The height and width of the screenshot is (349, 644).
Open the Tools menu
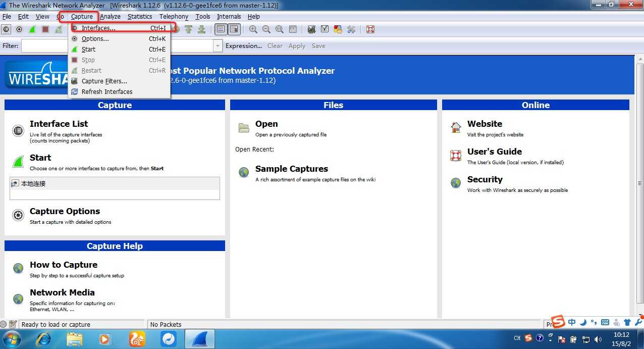point(203,17)
